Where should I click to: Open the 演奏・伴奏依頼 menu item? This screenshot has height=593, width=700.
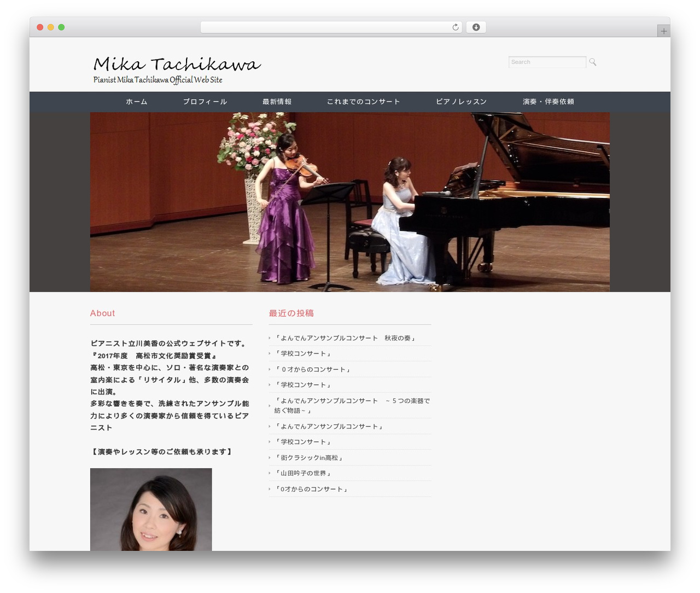point(548,102)
